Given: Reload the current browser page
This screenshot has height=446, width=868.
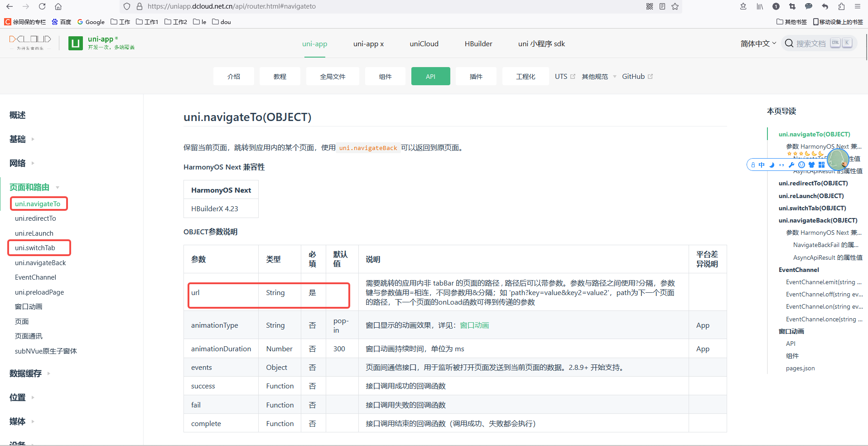Looking at the screenshot, I should tap(42, 6).
